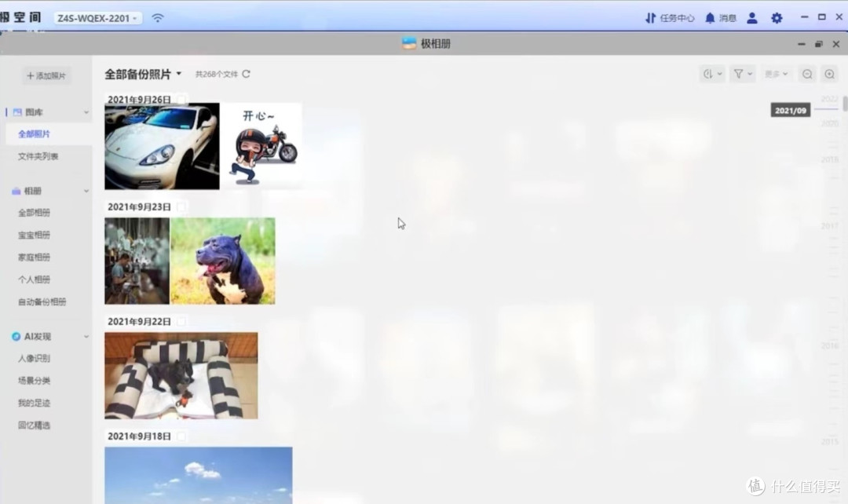Screen dimensions: 848x504
Task: Open the filter funnel dropdown
Action: (x=743, y=74)
